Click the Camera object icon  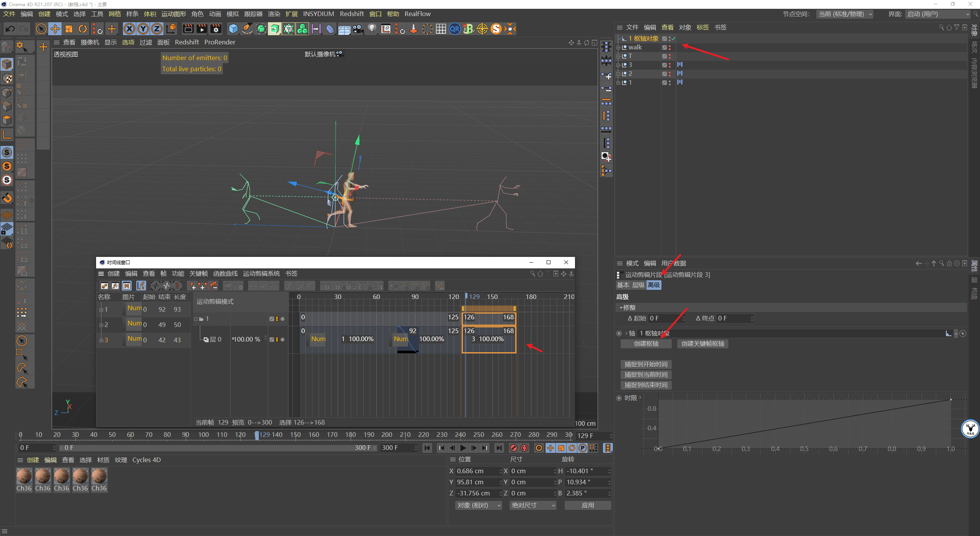click(358, 29)
